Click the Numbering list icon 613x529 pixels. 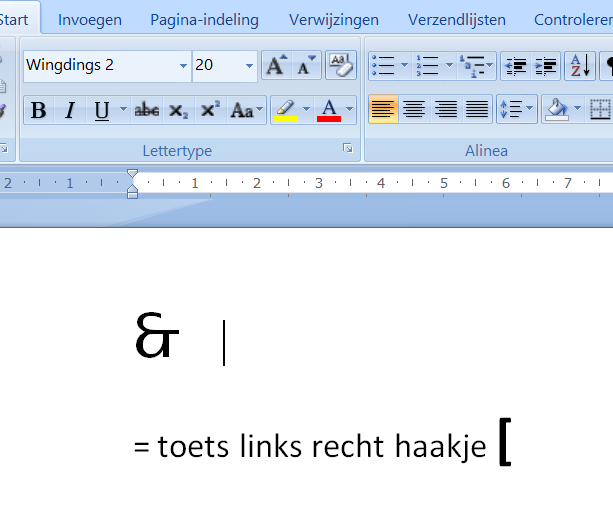tap(428, 65)
